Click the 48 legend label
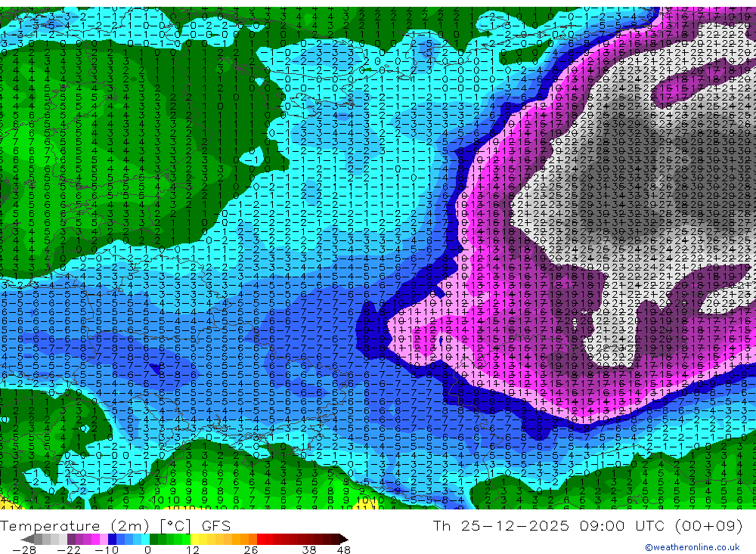This screenshot has height=554, width=756. [x=344, y=549]
